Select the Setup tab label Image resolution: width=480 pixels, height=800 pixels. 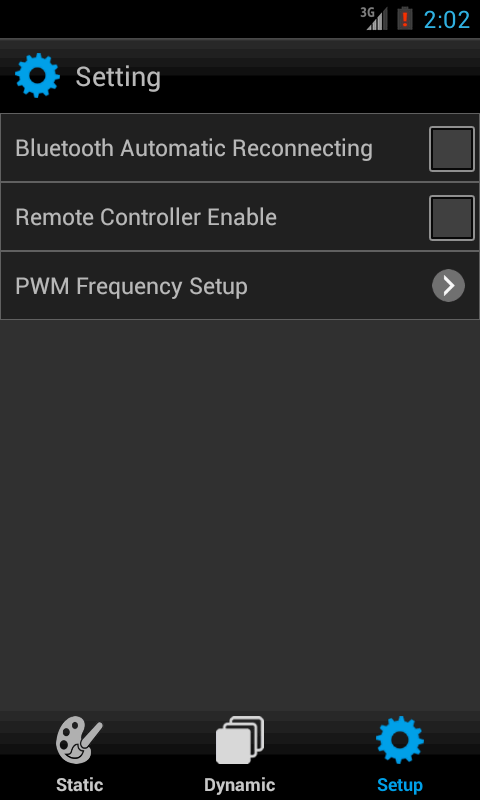(400, 785)
